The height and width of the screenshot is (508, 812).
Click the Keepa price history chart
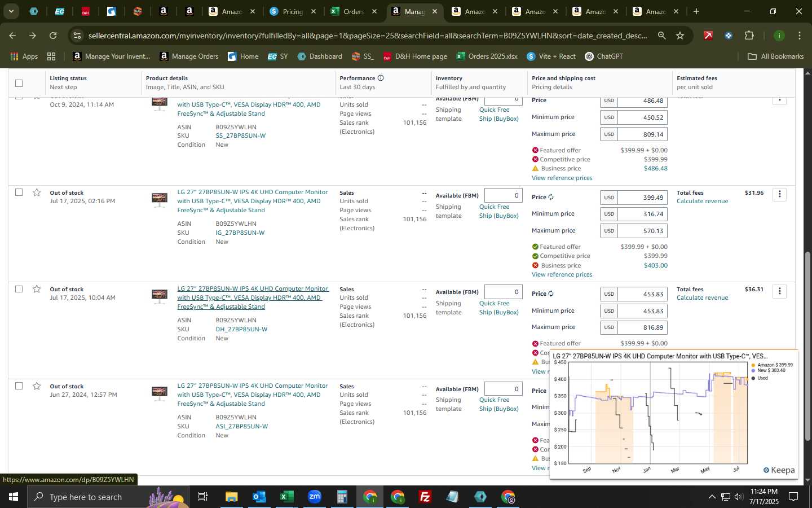pos(657,413)
